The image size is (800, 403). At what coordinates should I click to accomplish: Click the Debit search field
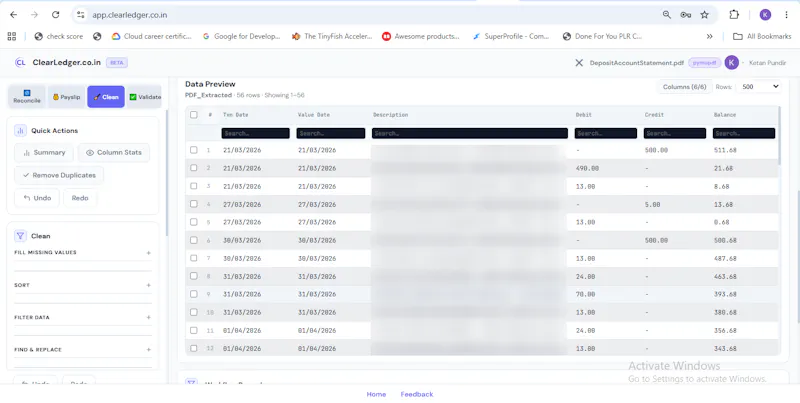(x=606, y=133)
